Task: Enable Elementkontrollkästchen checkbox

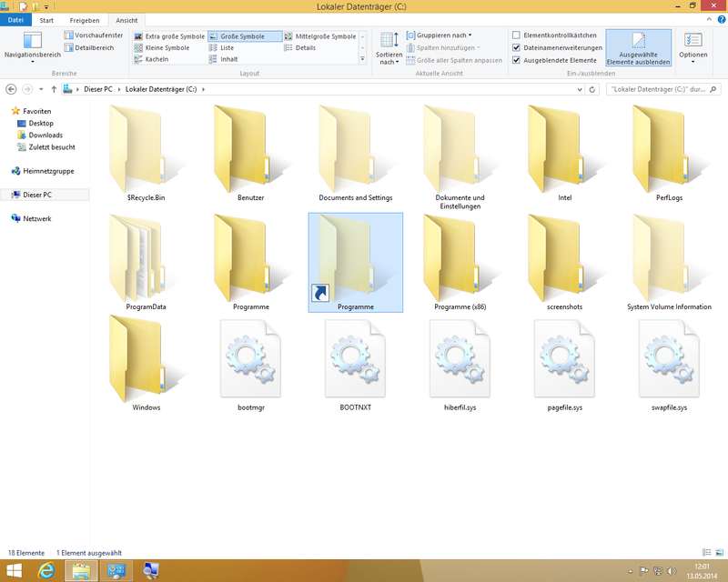Action: point(516,35)
